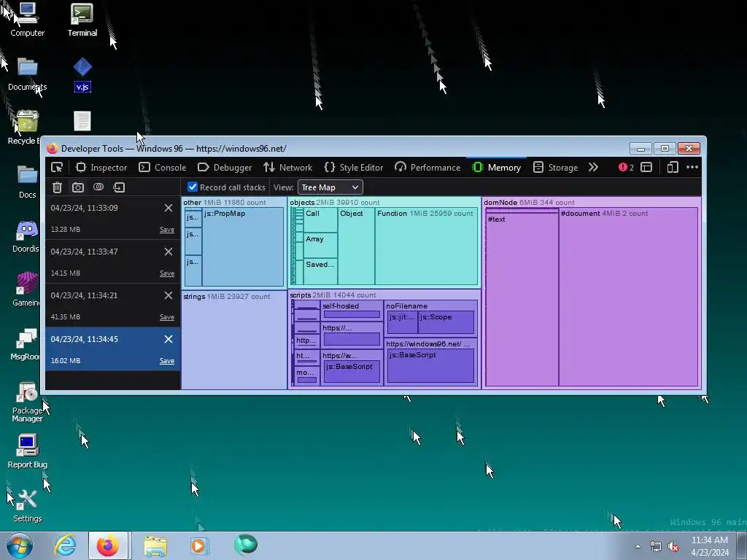The height and width of the screenshot is (560, 747).
Task: Save the 41.35 MB snapshot
Action: tap(167, 317)
